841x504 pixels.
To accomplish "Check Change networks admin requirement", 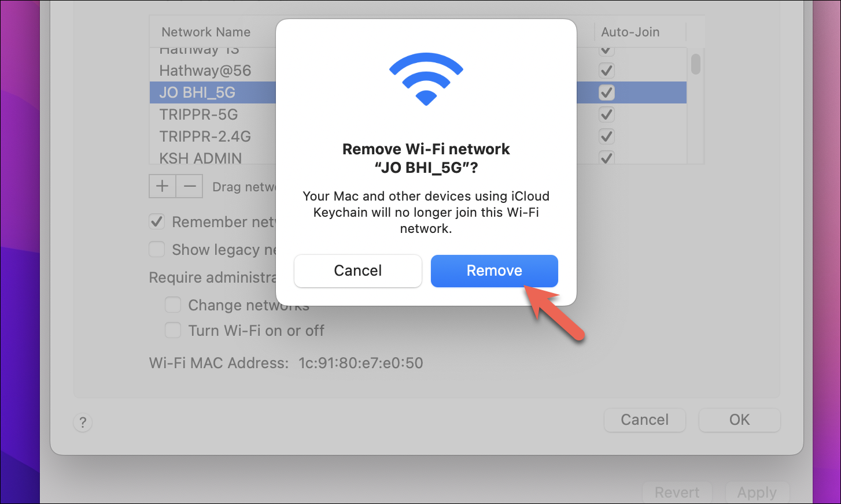I will tap(173, 305).
